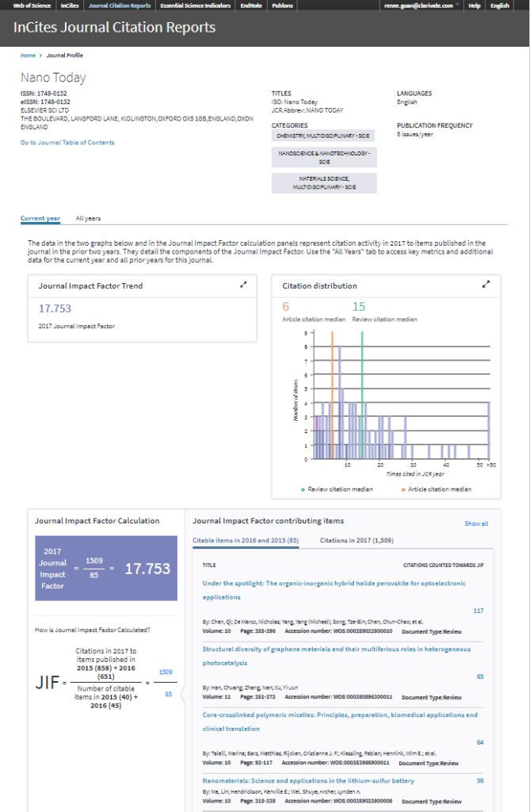This screenshot has height=812, width=530.
Task: Click Show all contributing items link
Action: click(x=475, y=523)
